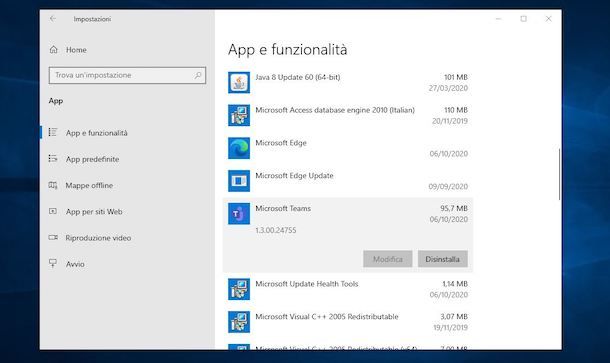The width and height of the screenshot is (610, 363).
Task: Click the app list vertical scrollbar
Action: tap(559, 174)
